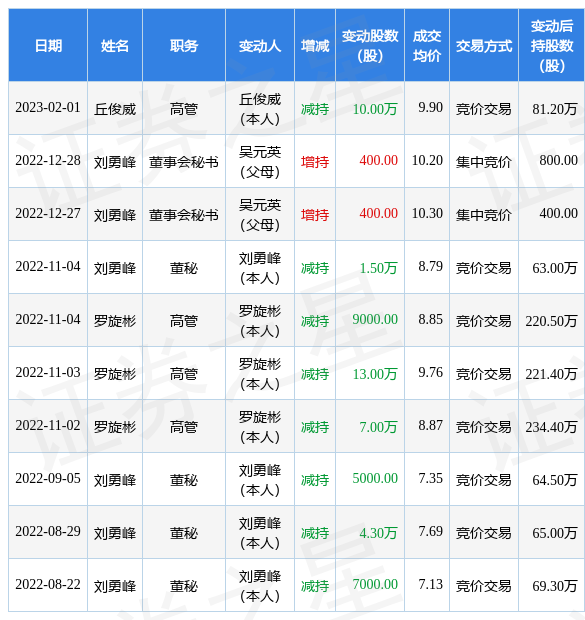Click 吴元英(父母) in the 2022-12-27 row
This screenshot has width=585, height=620.
point(260,215)
